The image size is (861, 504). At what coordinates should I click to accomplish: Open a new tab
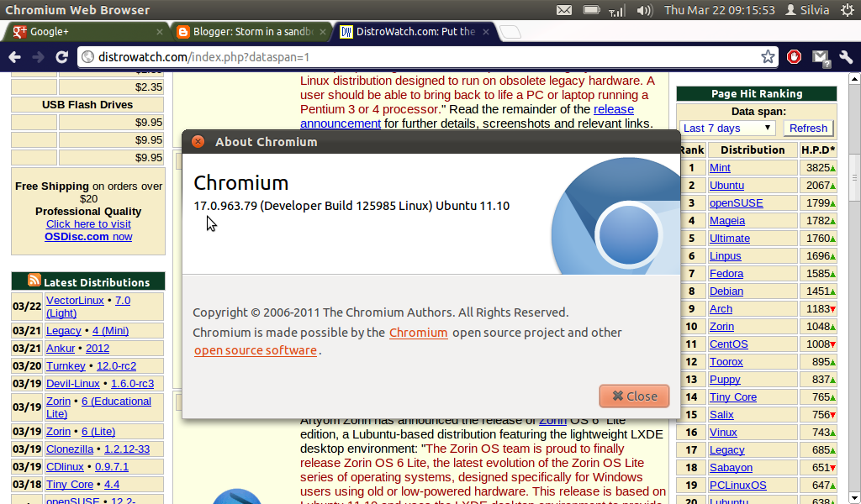510,32
